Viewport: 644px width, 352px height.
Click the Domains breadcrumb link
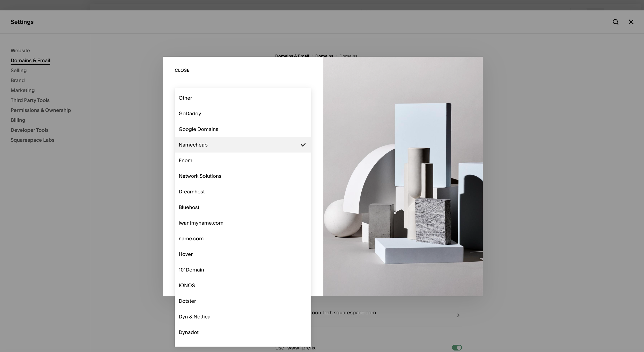click(x=324, y=56)
